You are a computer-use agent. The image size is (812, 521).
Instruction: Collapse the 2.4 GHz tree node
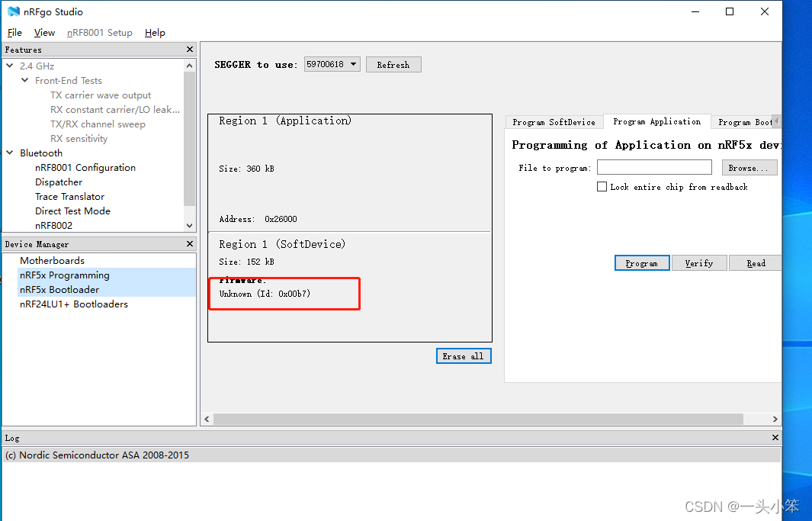coord(10,66)
